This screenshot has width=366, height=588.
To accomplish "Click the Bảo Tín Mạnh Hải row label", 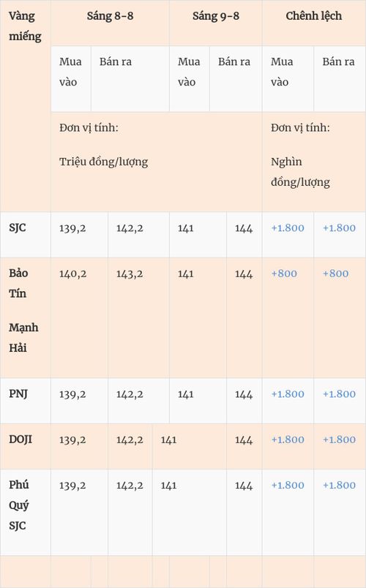I will (x=23, y=310).
